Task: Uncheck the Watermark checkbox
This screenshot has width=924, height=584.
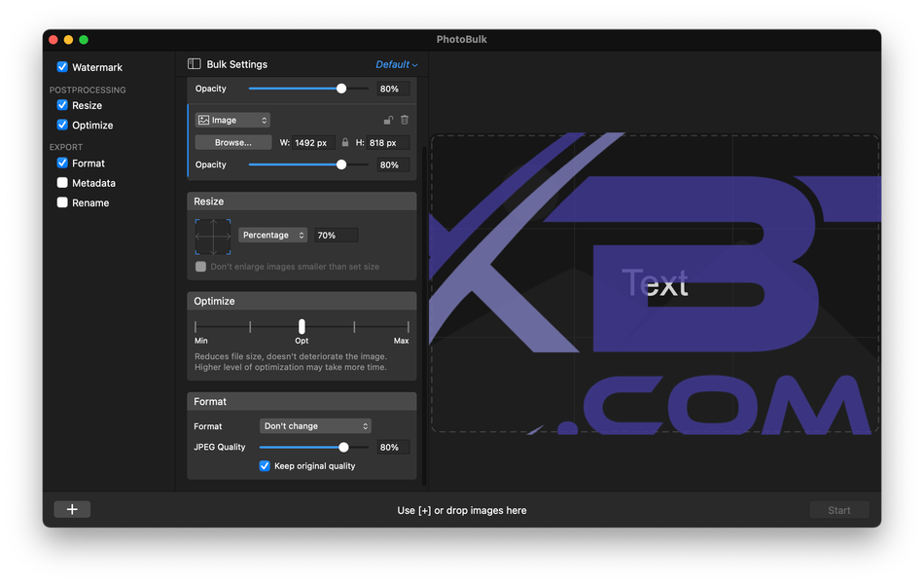Action: click(62, 66)
